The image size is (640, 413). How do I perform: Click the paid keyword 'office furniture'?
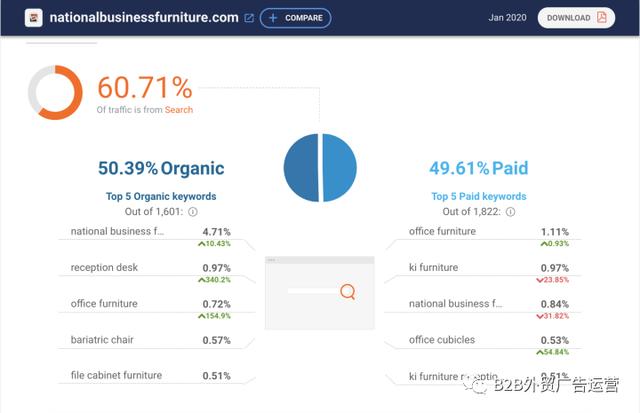click(x=442, y=231)
